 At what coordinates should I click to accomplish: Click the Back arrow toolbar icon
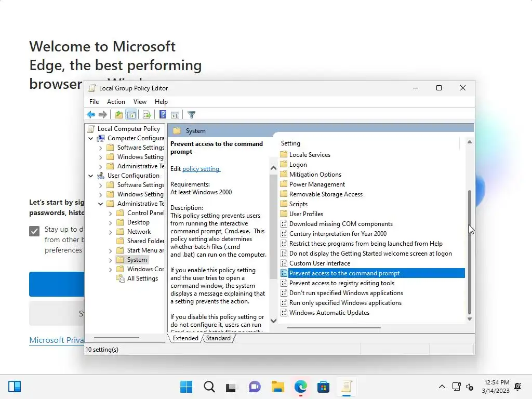pos(91,115)
